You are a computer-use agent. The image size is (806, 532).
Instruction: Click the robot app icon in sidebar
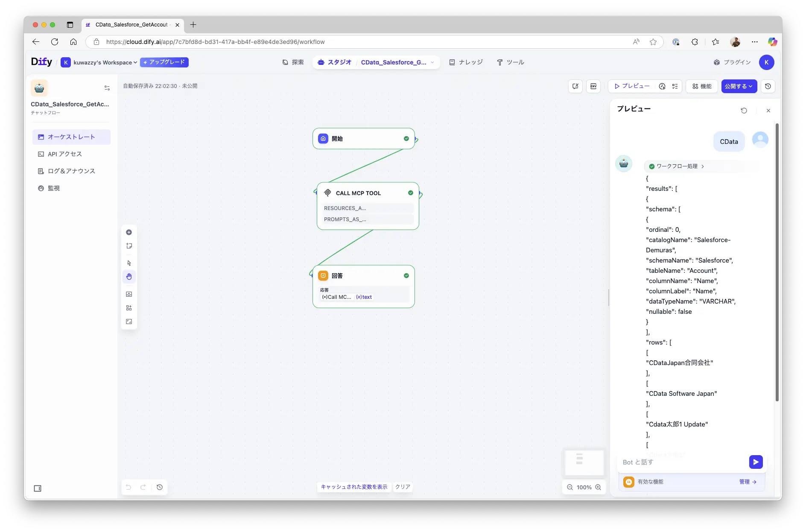pyautogui.click(x=39, y=88)
